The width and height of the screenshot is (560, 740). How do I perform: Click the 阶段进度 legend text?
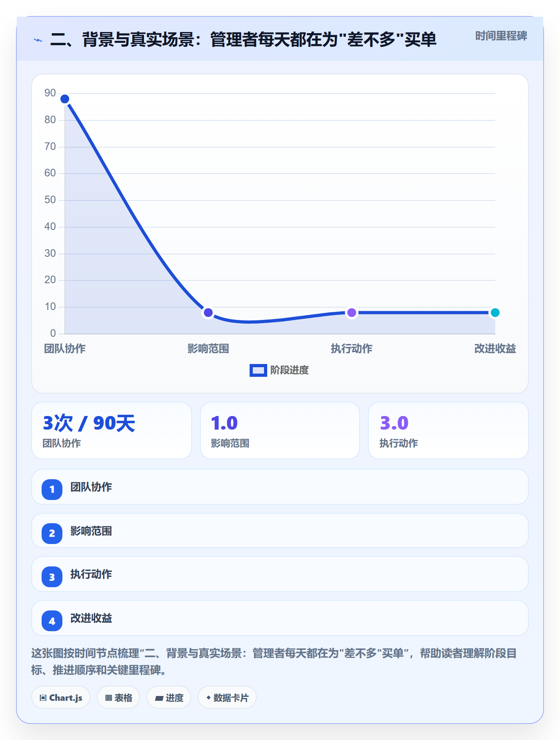(x=290, y=370)
